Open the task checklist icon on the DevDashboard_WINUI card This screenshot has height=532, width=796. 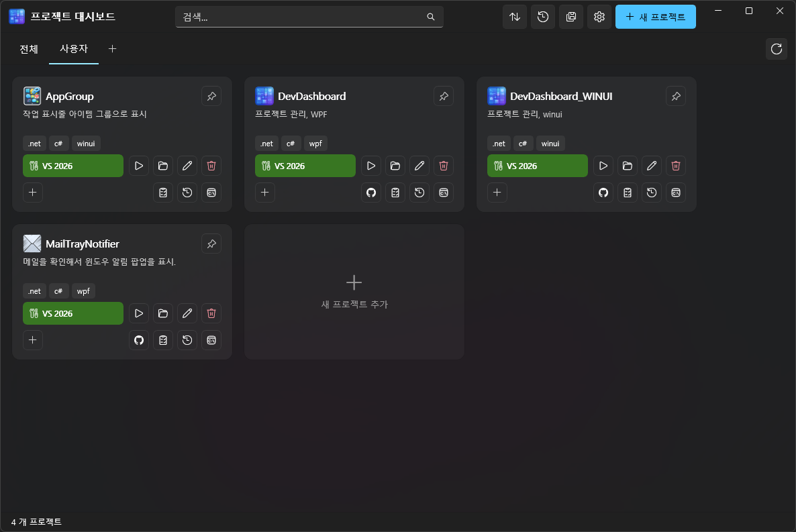click(x=628, y=193)
